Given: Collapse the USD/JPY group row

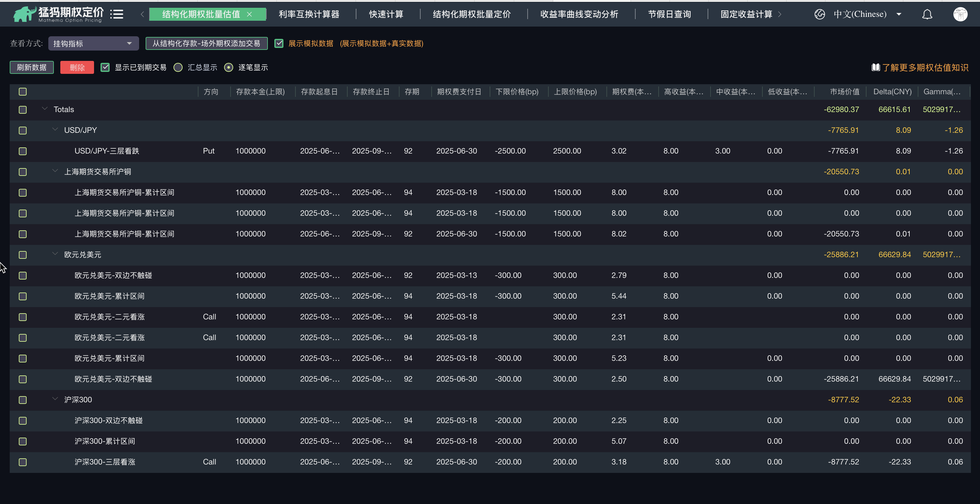Looking at the screenshot, I should pos(55,130).
